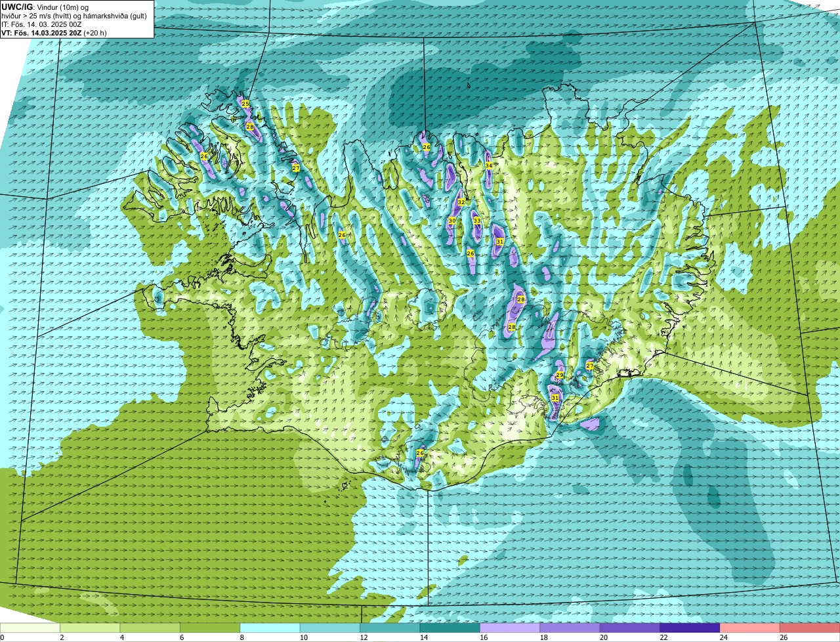Click the 10–12 m/s turquoise legend swatch
This screenshot has width=840, height=642.
[330, 628]
